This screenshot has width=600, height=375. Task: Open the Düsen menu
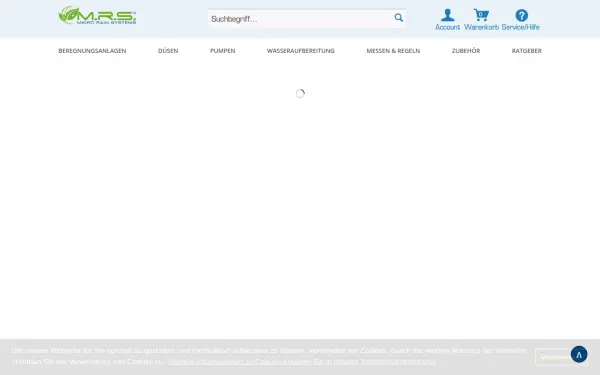(x=168, y=51)
